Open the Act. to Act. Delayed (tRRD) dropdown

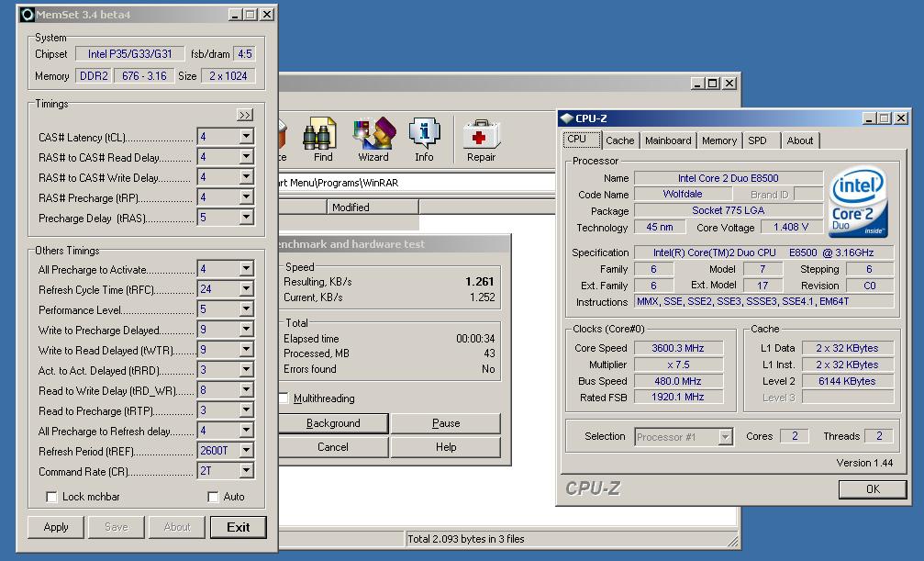coord(246,370)
